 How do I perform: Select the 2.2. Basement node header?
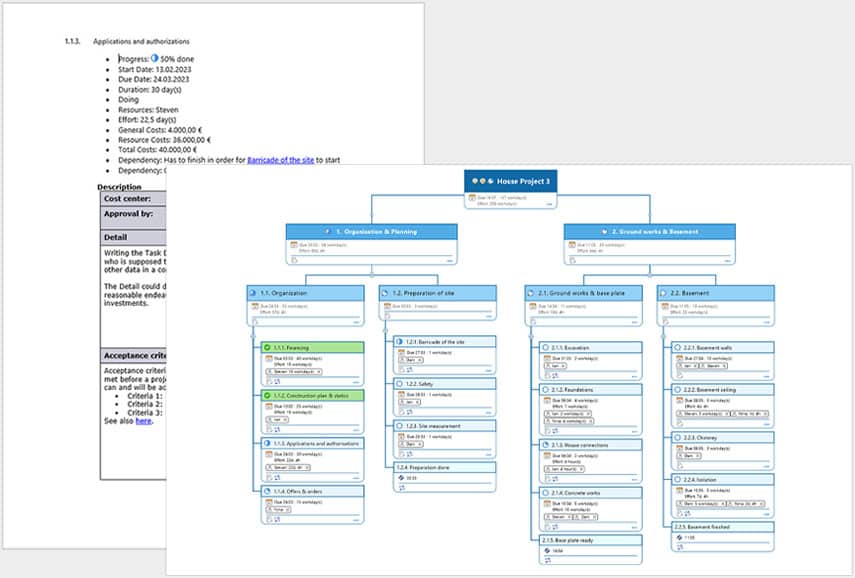pyautogui.click(x=714, y=291)
